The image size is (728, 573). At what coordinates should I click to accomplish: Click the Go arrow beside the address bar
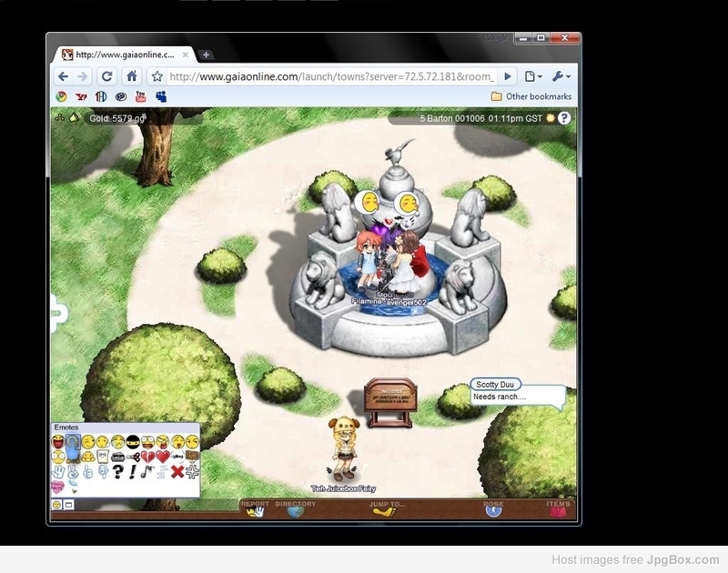point(508,76)
